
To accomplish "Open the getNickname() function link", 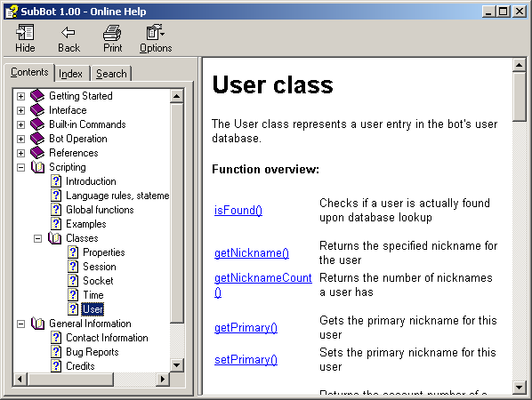I will click(x=252, y=252).
